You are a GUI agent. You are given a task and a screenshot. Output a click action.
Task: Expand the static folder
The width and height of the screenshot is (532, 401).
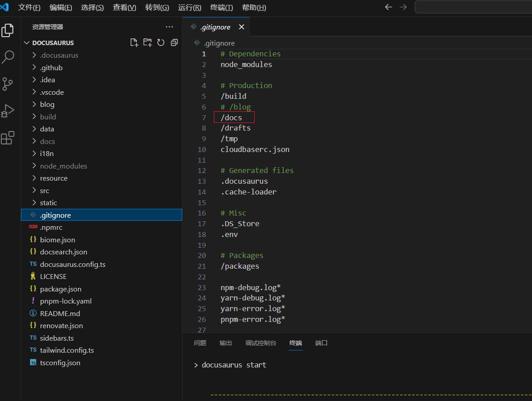(34, 203)
